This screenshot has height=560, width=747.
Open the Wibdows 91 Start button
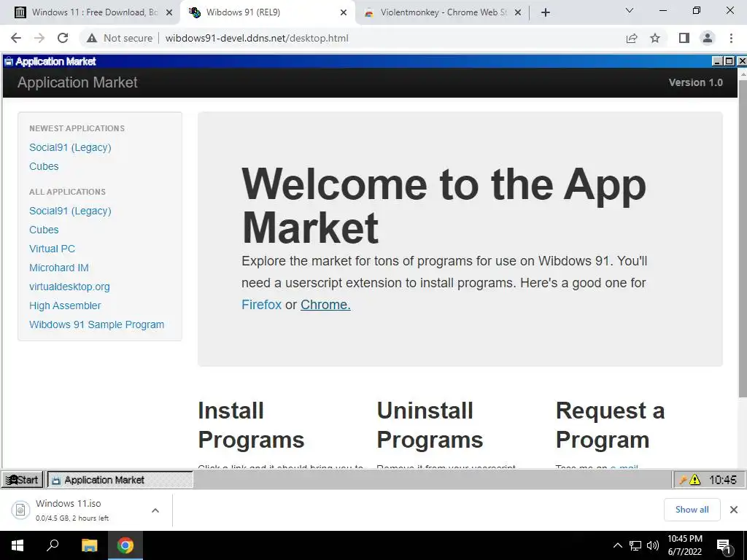pyautogui.click(x=23, y=480)
